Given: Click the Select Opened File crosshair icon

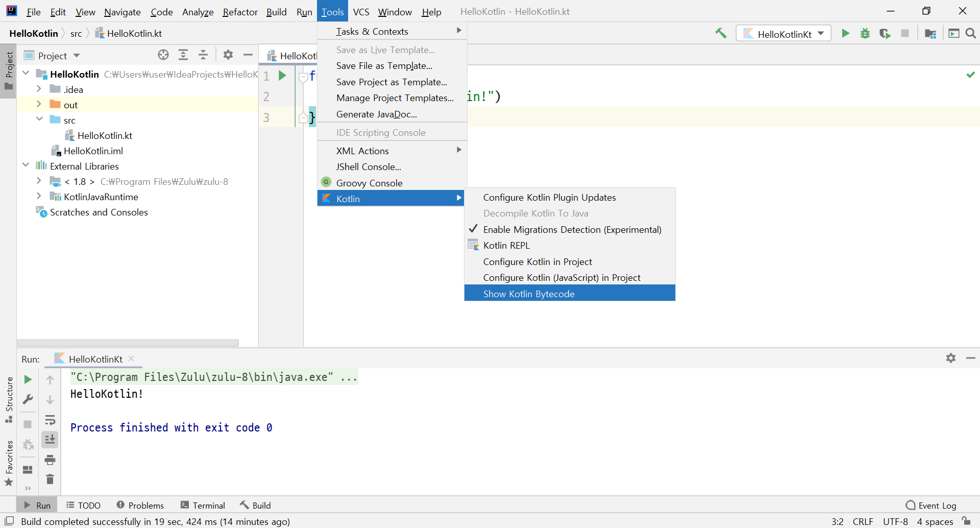Looking at the screenshot, I should point(163,55).
